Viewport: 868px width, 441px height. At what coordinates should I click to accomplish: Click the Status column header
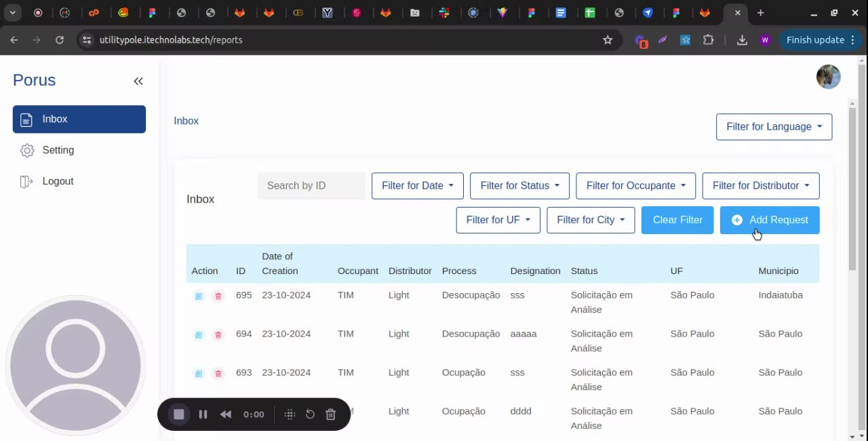click(x=584, y=271)
